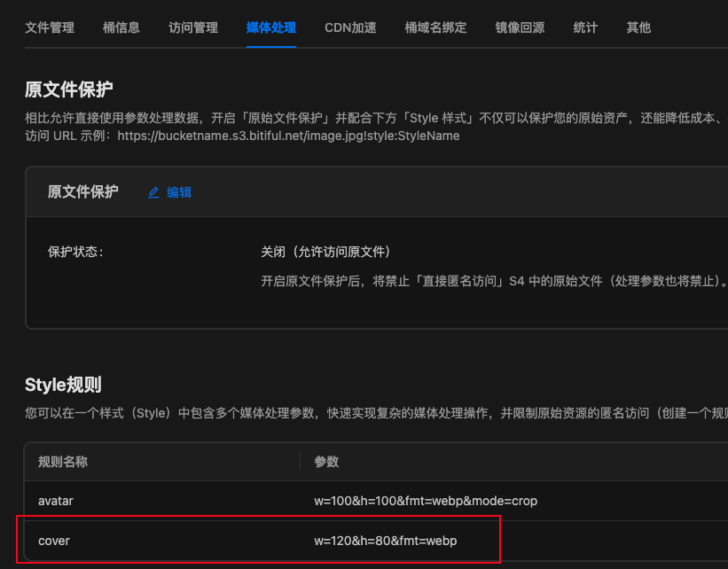Click the 编辑 link for 原文件保护
728x569 pixels.
pos(179,192)
